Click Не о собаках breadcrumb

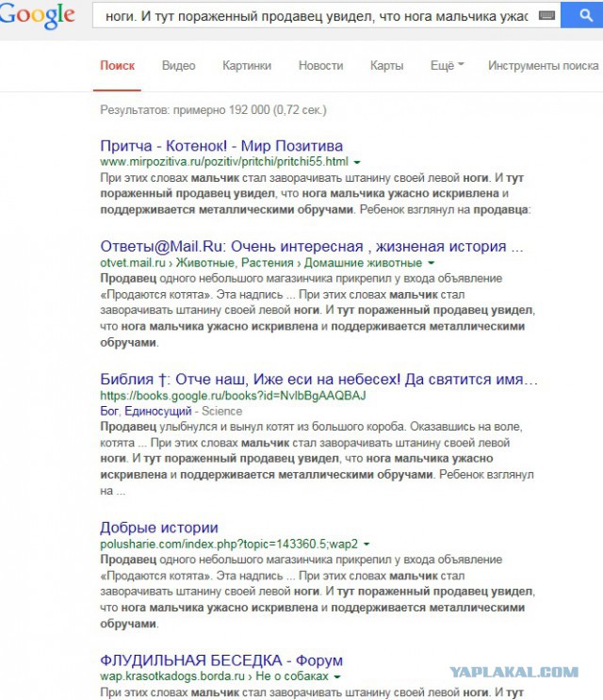pyautogui.click(x=292, y=676)
